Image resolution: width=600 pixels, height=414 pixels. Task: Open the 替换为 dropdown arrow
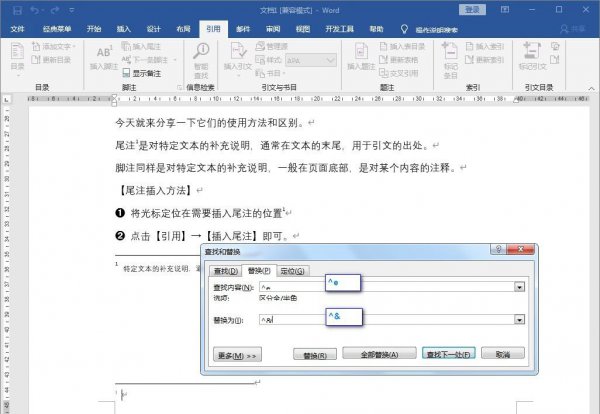click(x=520, y=320)
